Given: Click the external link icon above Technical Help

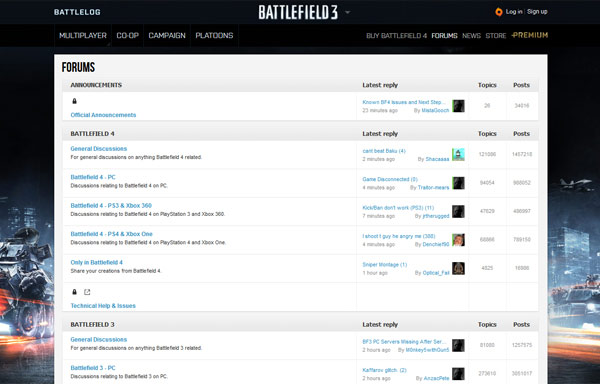Looking at the screenshot, I should coord(87,292).
